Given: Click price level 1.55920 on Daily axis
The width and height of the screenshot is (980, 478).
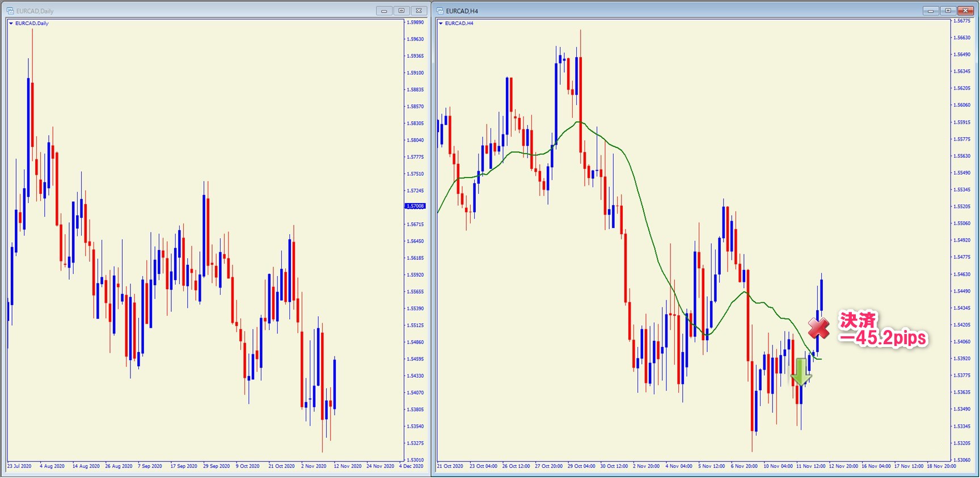Looking at the screenshot, I should tap(416, 275).
